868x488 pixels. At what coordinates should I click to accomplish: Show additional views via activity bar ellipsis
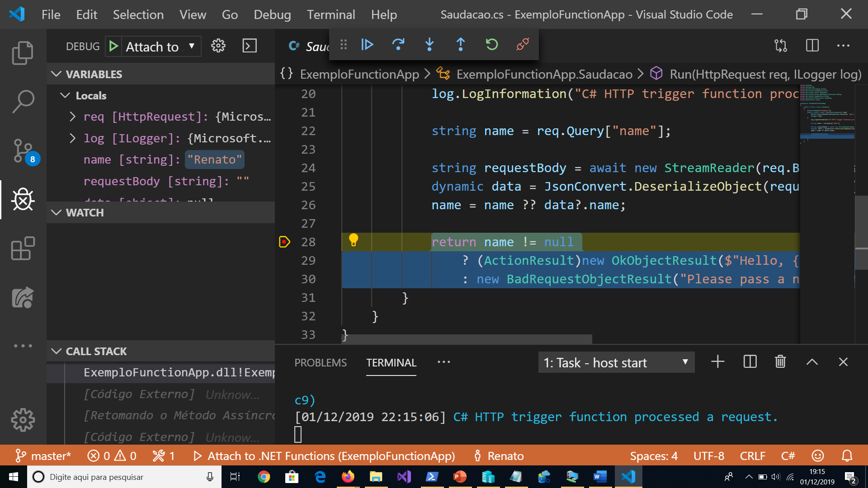point(23,346)
